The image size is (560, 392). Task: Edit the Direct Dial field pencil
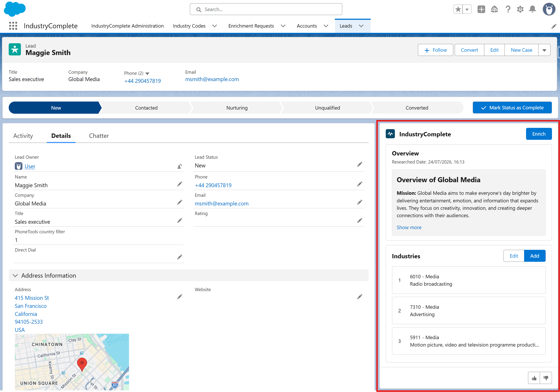coord(180,257)
